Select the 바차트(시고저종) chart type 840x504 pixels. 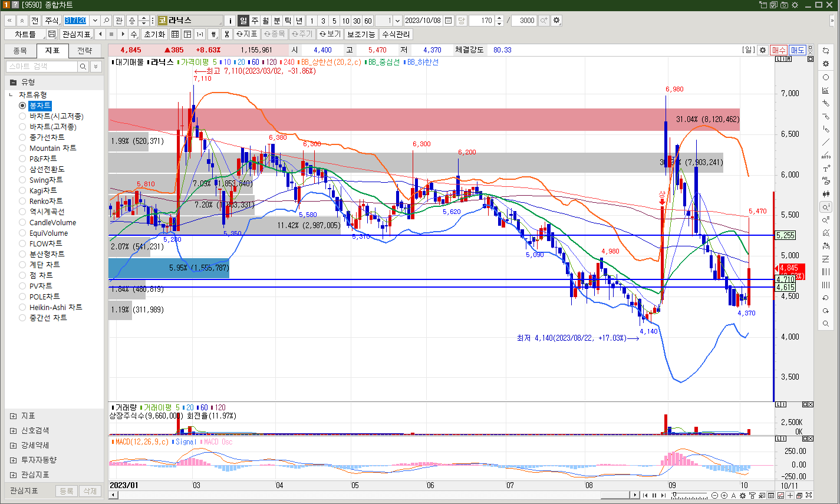coord(22,116)
